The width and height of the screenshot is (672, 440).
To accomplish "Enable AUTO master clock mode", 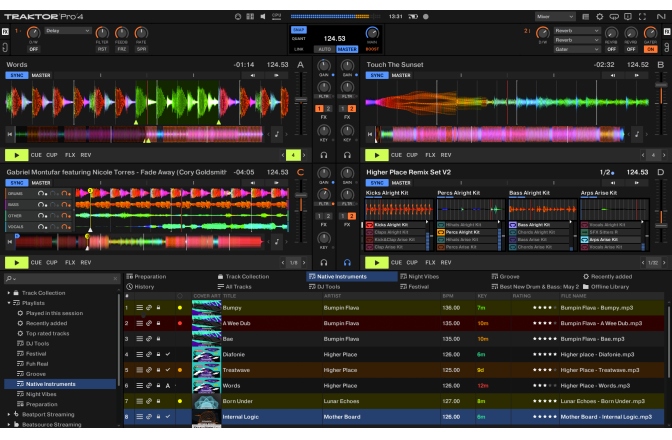I will (x=324, y=49).
